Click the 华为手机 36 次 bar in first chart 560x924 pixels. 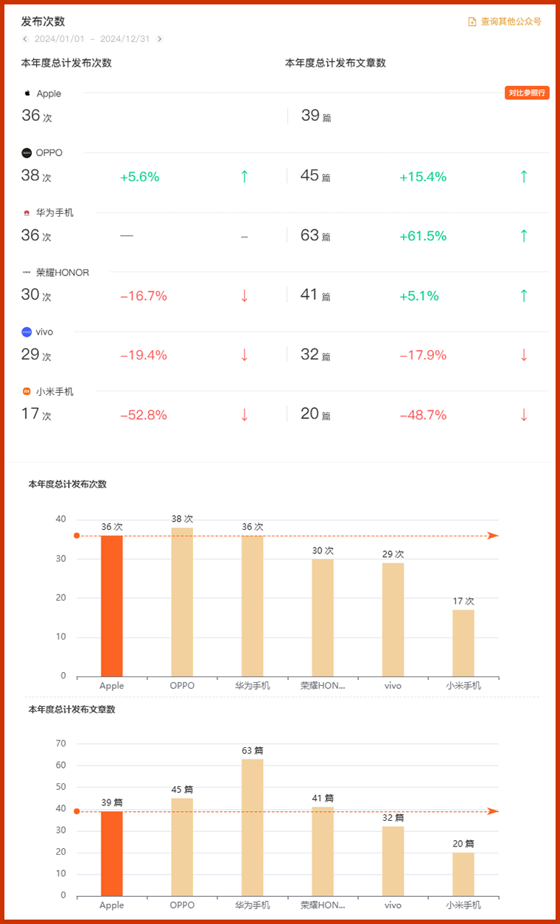pyautogui.click(x=253, y=606)
